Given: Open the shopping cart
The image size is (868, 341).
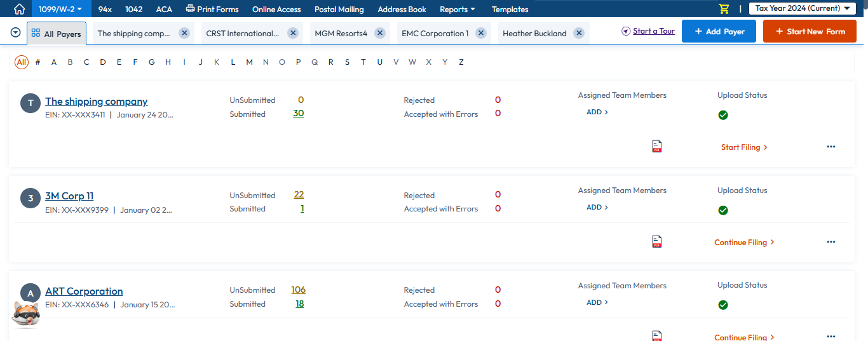Looking at the screenshot, I should (724, 9).
